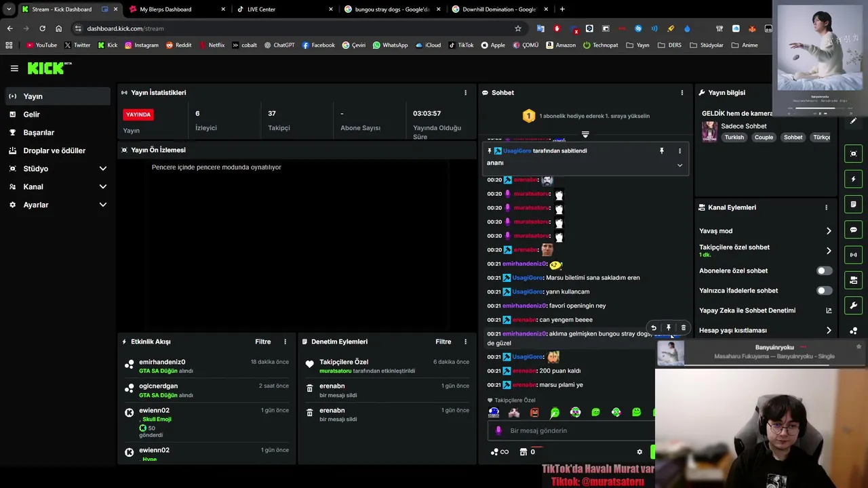Image resolution: width=868 pixels, height=488 pixels.
Task: Open Hesap yaşı kısıtlaması options arrow
Action: [x=829, y=331]
